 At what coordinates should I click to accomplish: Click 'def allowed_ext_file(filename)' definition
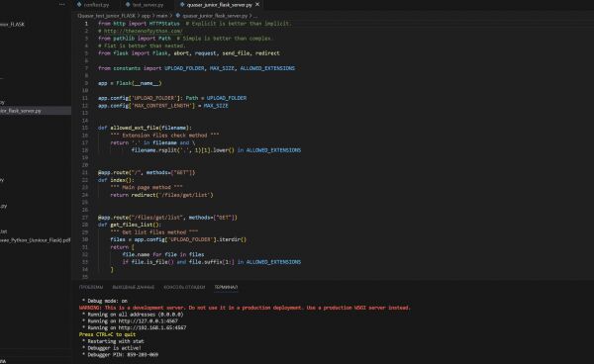coord(145,128)
